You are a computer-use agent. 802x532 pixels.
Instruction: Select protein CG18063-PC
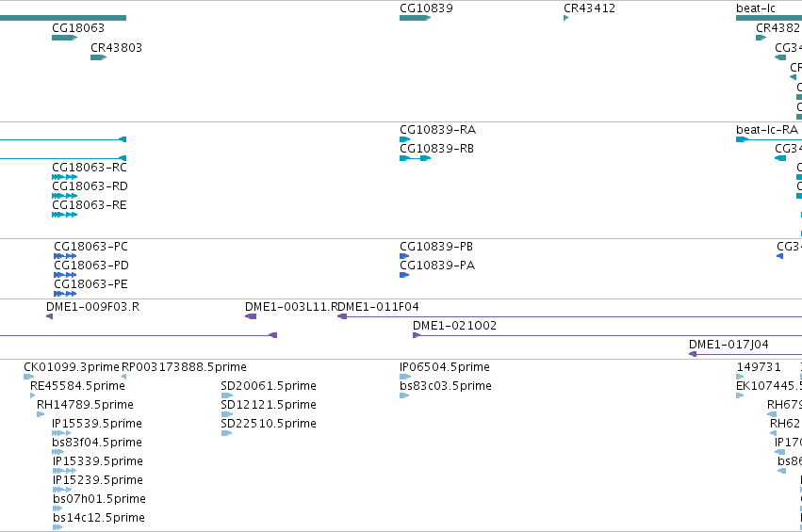point(91,247)
